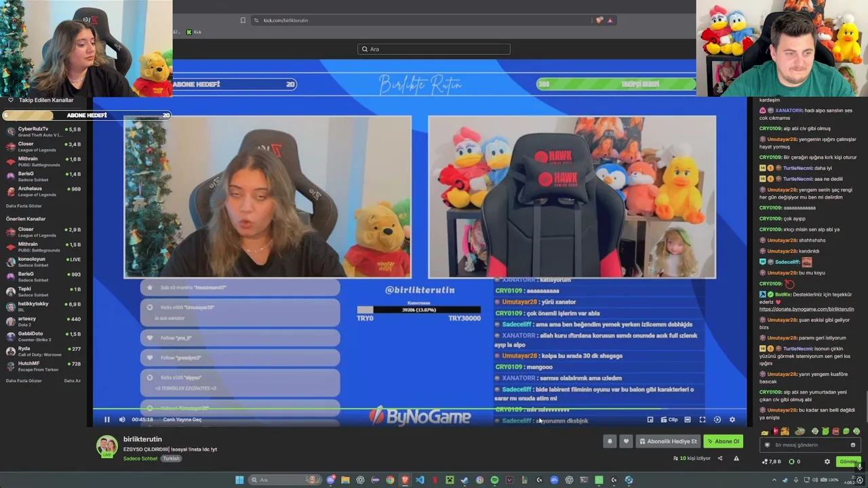868x488 pixels.
Task: Expand followed channels with Daha Fazla Göster
Action: pos(24,205)
